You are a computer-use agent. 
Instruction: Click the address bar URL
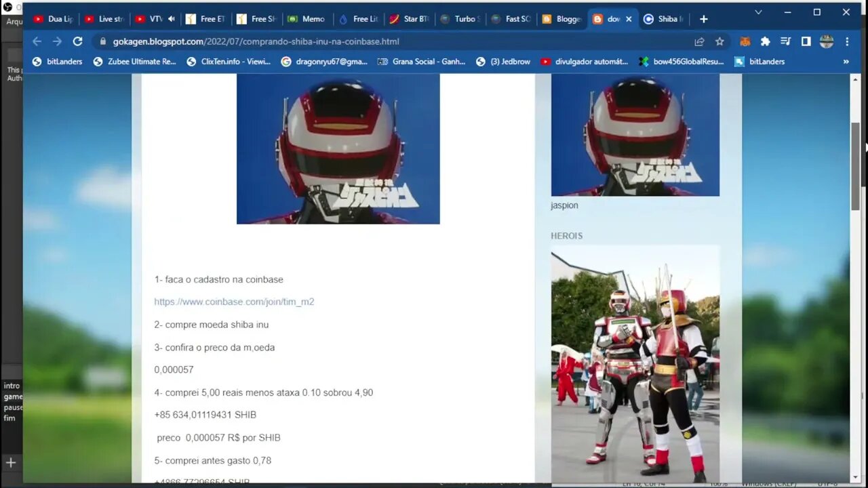(256, 41)
